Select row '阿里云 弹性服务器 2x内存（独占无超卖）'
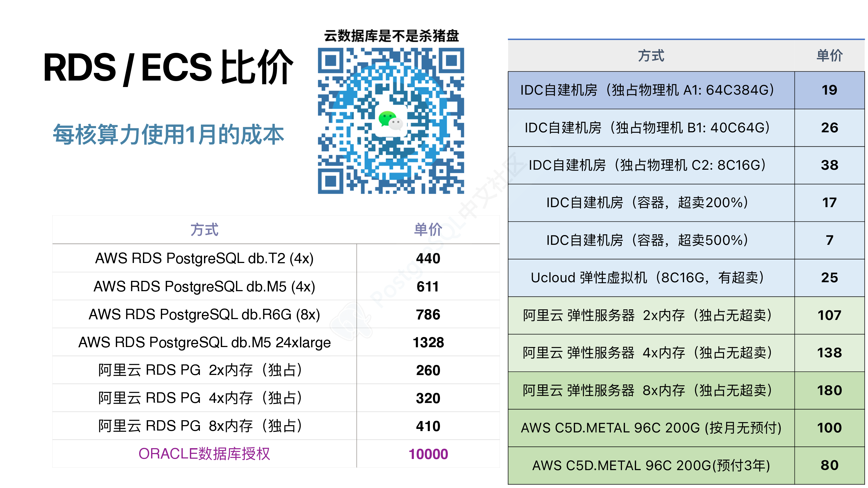 [x=686, y=315]
